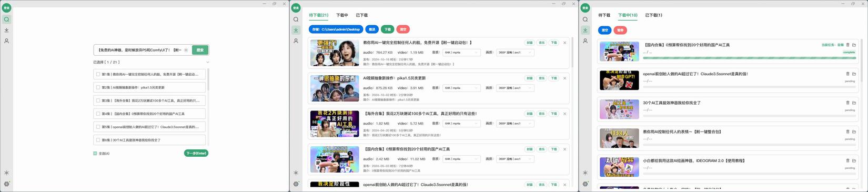Toggle the 全选(A) select-all checkbox
Screen dimensions: 868x192
(95, 154)
